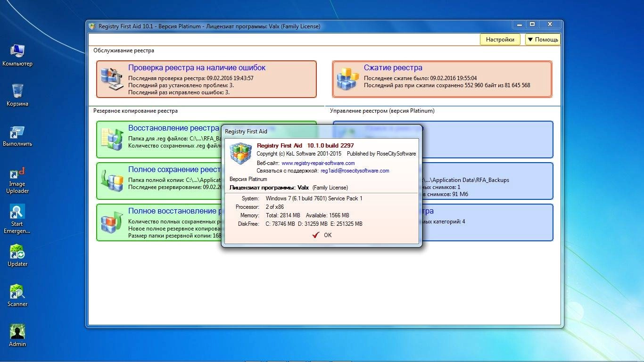This screenshot has width=644, height=362.
Task: Click the Registry First Aid cube logo in About dialog
Action: coord(240,154)
